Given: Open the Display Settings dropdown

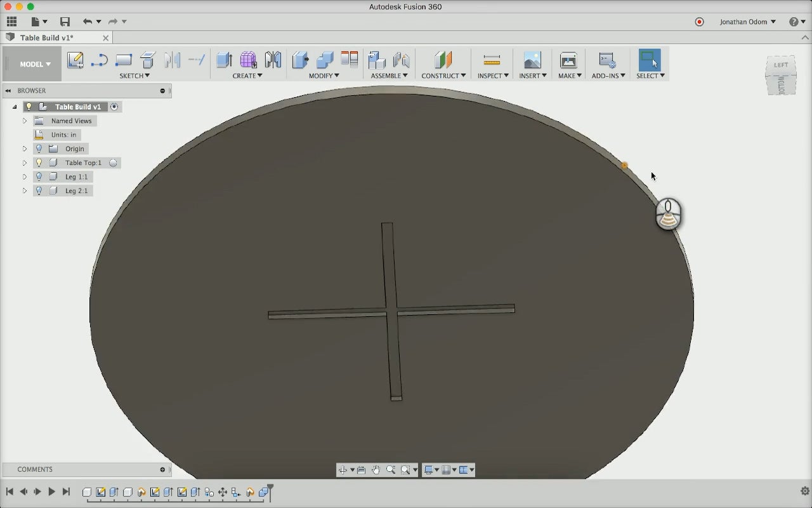Looking at the screenshot, I should tap(431, 470).
